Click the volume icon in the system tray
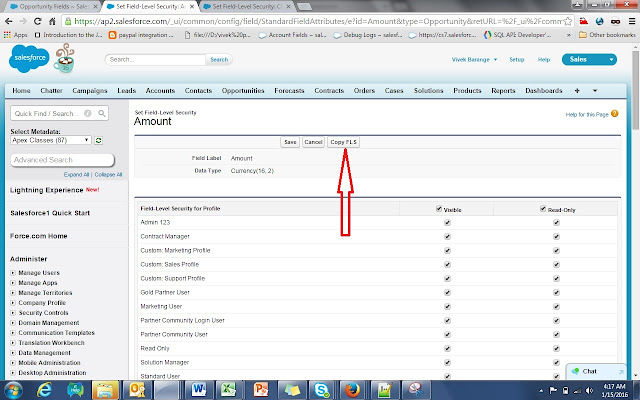 click(589, 391)
